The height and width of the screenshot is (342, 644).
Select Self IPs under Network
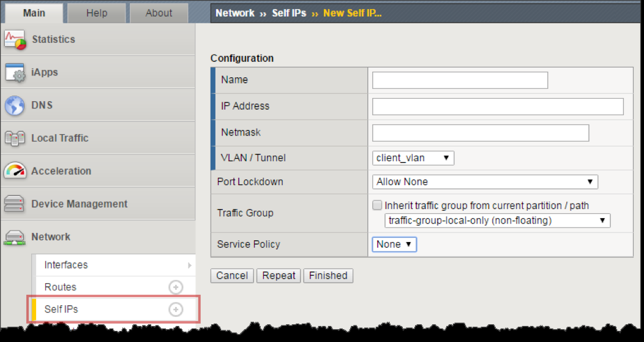(x=115, y=309)
